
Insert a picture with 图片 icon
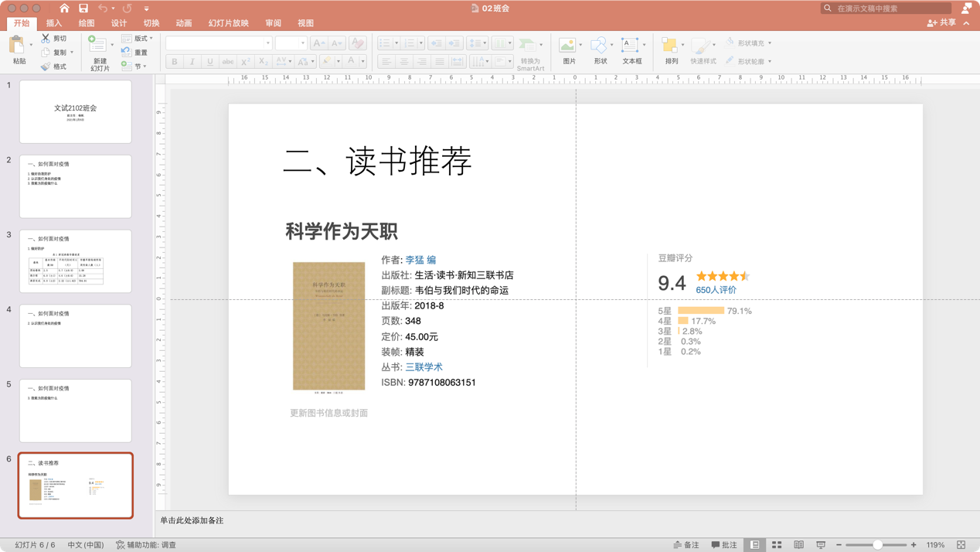coord(568,46)
